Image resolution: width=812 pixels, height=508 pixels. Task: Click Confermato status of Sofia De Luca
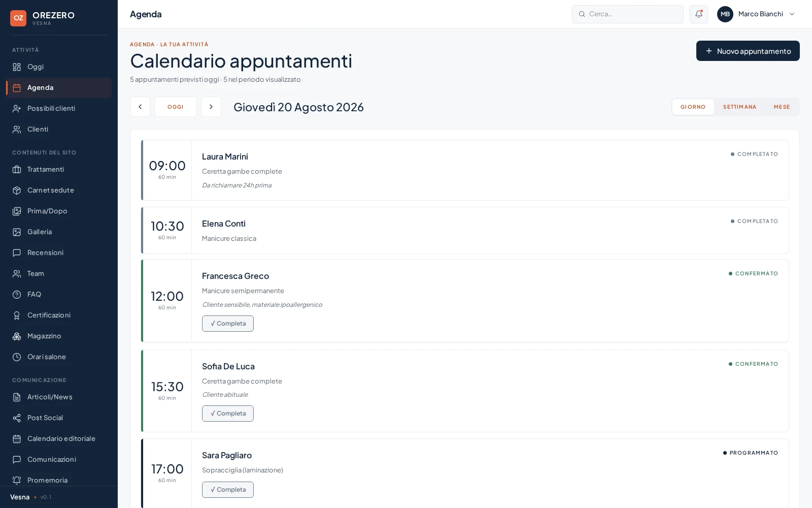pos(753,364)
